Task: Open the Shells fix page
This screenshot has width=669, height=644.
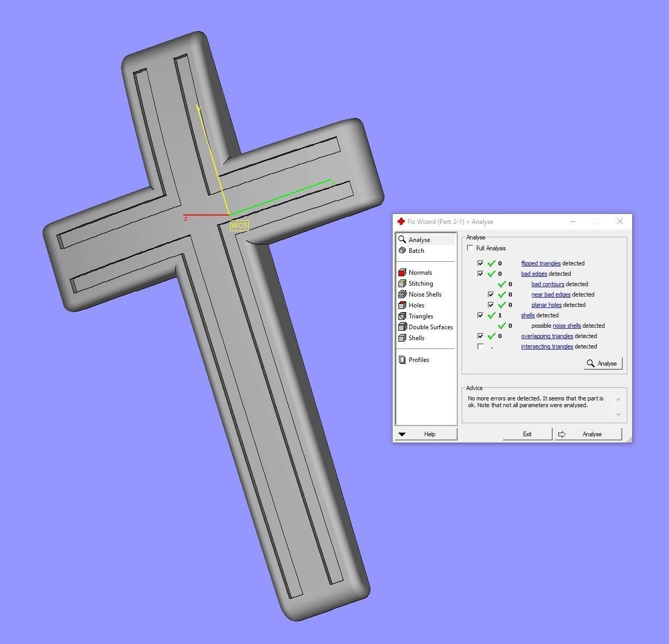Action: point(416,338)
